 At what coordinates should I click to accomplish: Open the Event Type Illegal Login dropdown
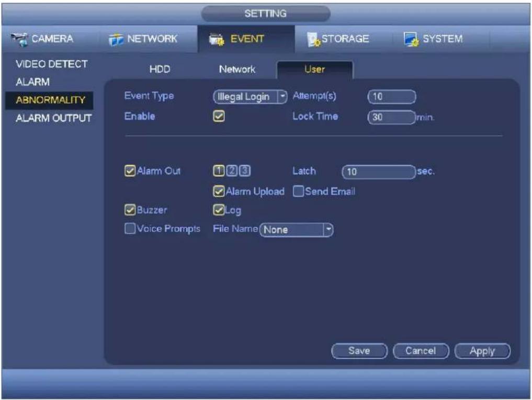click(251, 97)
